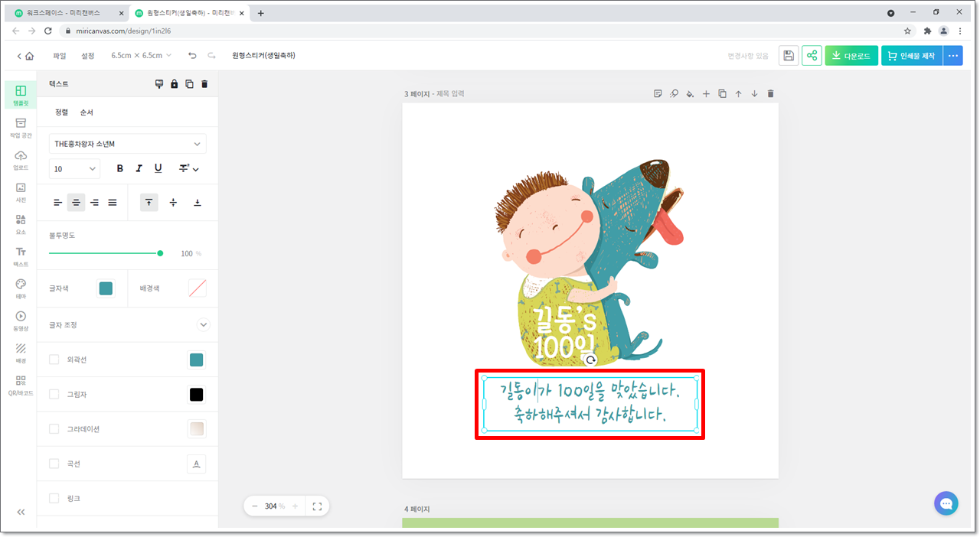
Task: Open the canvas size 6.5cm dropdown
Action: click(x=142, y=56)
